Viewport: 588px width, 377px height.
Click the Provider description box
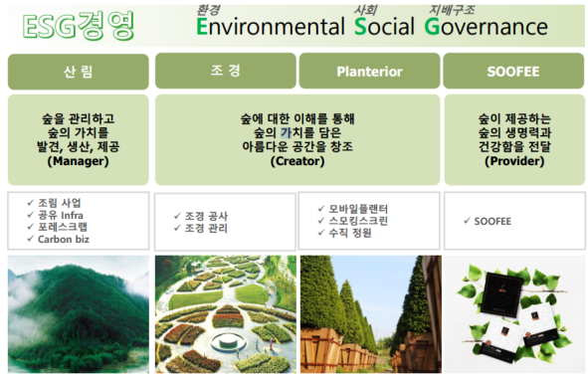point(514,140)
